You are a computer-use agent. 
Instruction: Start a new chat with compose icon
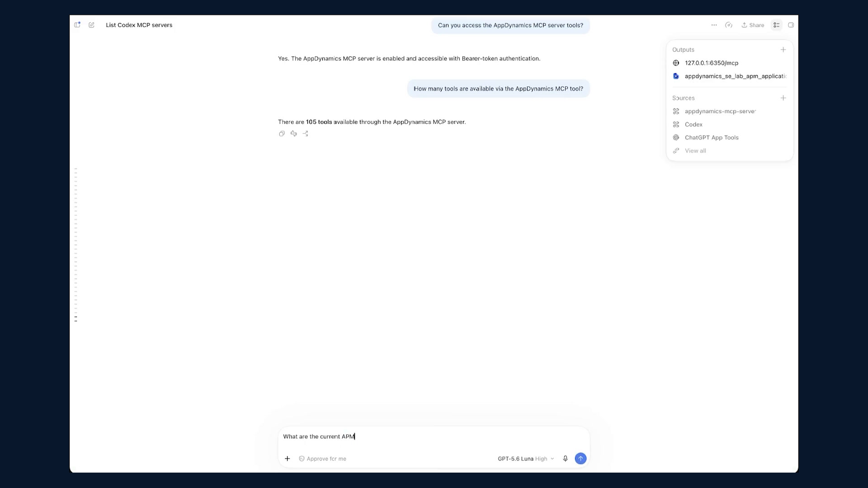coord(92,25)
